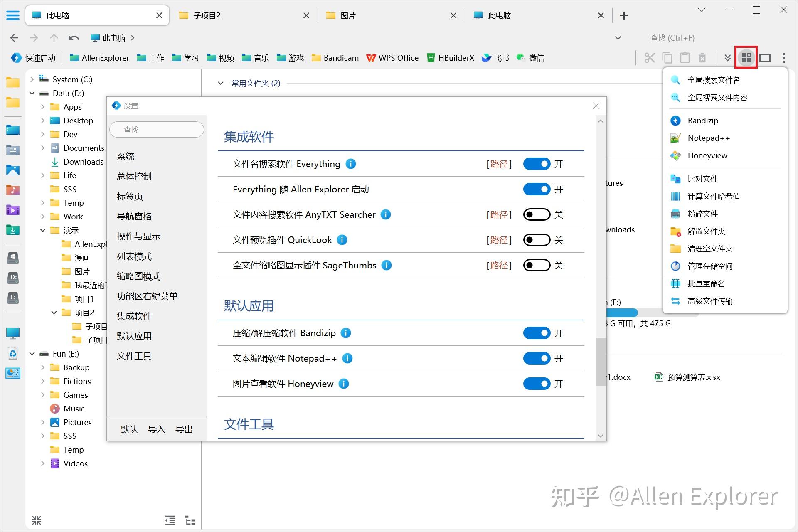Select Notepad++ in the tools menu
This screenshot has width=798, height=532.
(709, 138)
